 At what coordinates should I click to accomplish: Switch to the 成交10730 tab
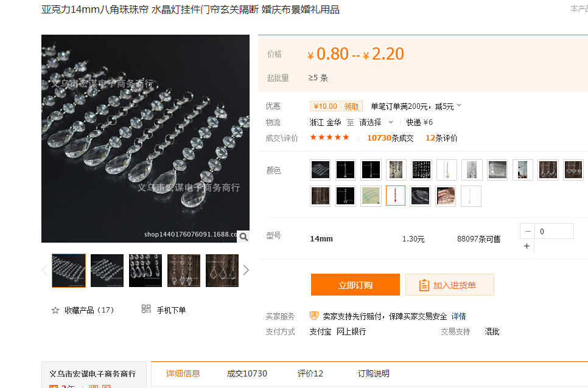247,373
